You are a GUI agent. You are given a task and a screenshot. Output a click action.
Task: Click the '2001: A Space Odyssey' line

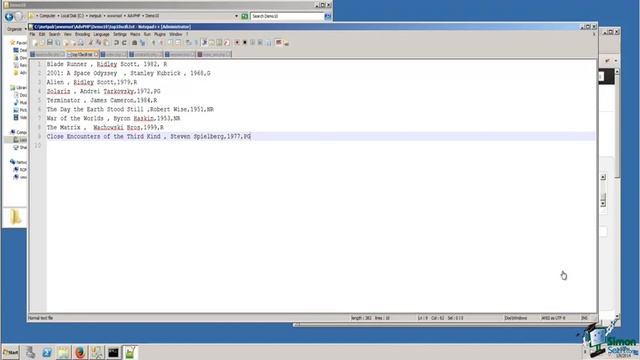click(129, 73)
